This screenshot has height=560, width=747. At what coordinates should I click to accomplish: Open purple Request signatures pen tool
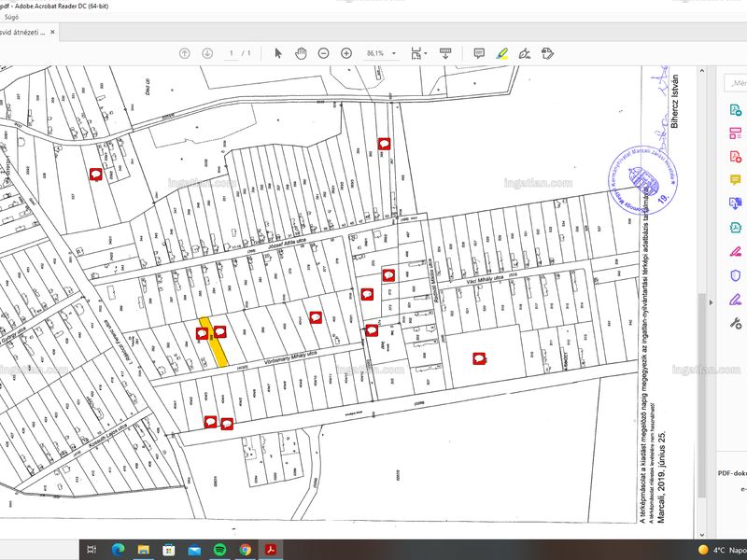click(735, 300)
